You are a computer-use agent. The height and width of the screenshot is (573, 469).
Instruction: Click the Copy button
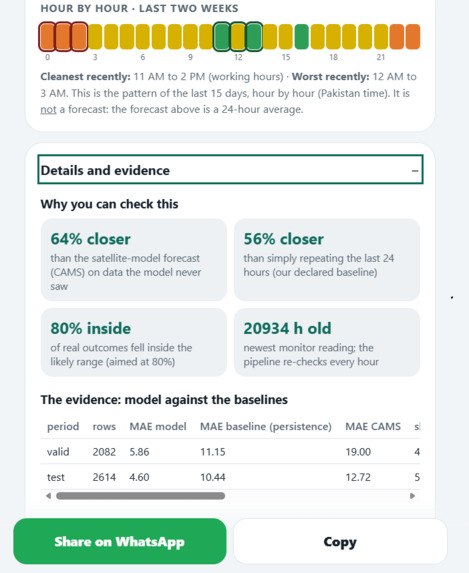pos(340,541)
